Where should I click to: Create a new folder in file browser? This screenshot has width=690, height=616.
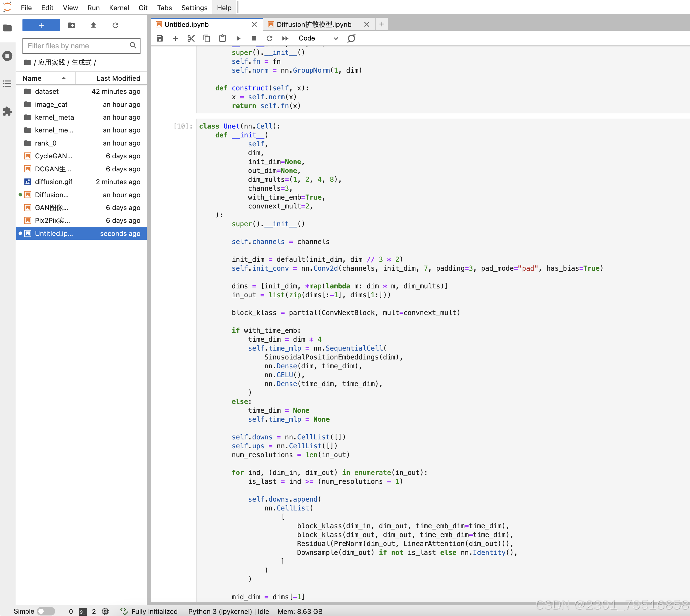pos(71,25)
